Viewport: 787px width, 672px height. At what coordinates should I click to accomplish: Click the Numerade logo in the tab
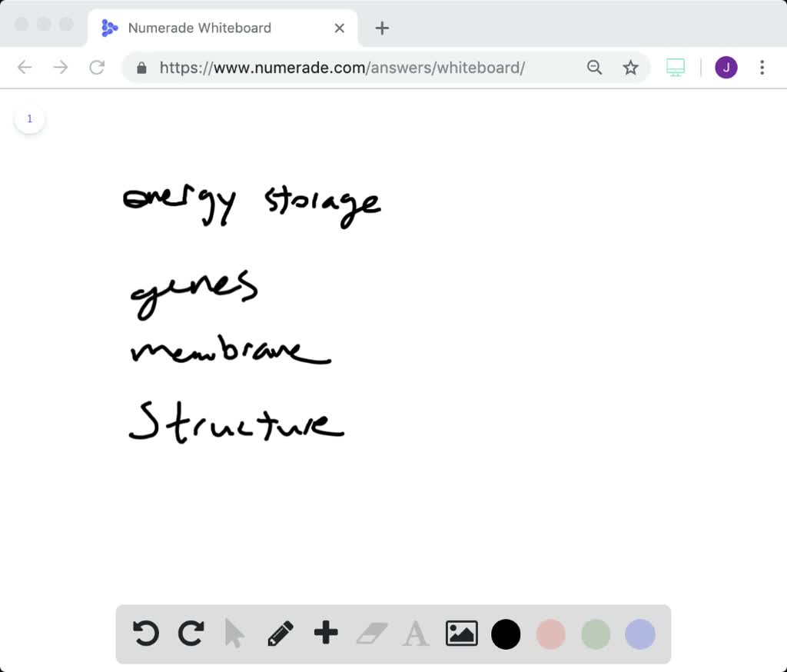point(108,28)
